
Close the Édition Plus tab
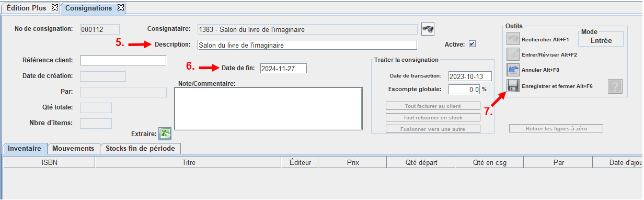[54, 8]
